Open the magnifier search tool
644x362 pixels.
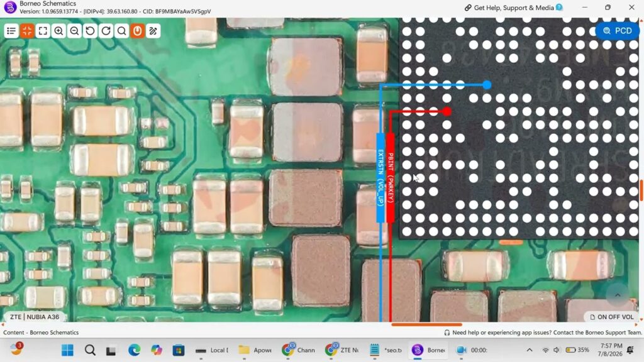tap(121, 31)
